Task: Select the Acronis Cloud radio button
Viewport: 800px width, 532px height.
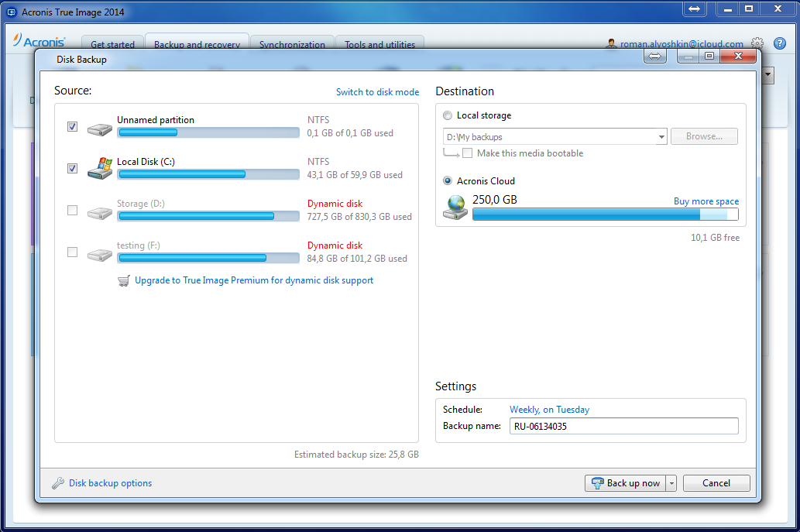Action: click(x=448, y=181)
